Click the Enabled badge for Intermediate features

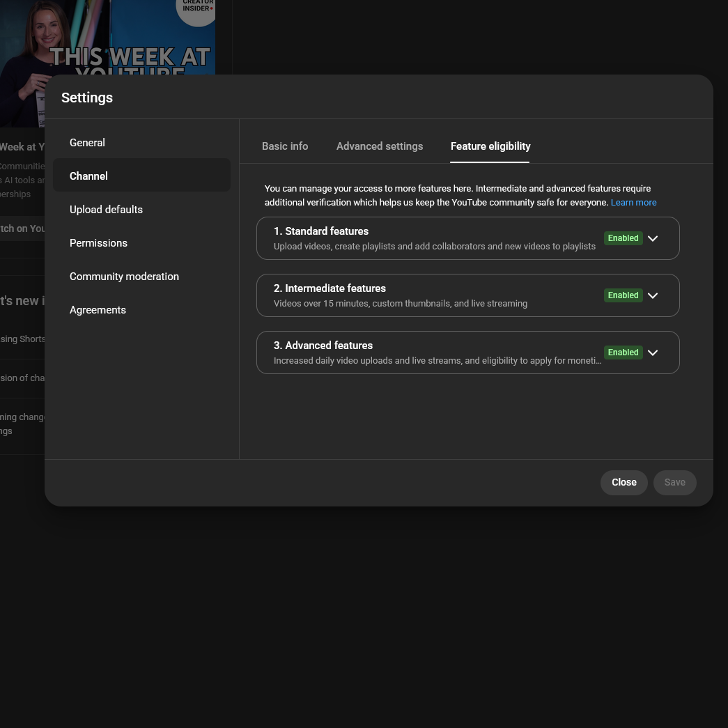click(623, 295)
